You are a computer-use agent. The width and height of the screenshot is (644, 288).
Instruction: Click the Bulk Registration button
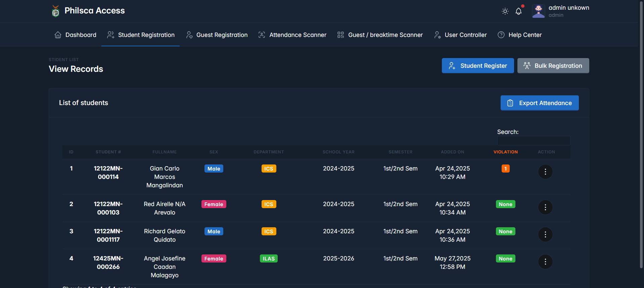pos(553,66)
